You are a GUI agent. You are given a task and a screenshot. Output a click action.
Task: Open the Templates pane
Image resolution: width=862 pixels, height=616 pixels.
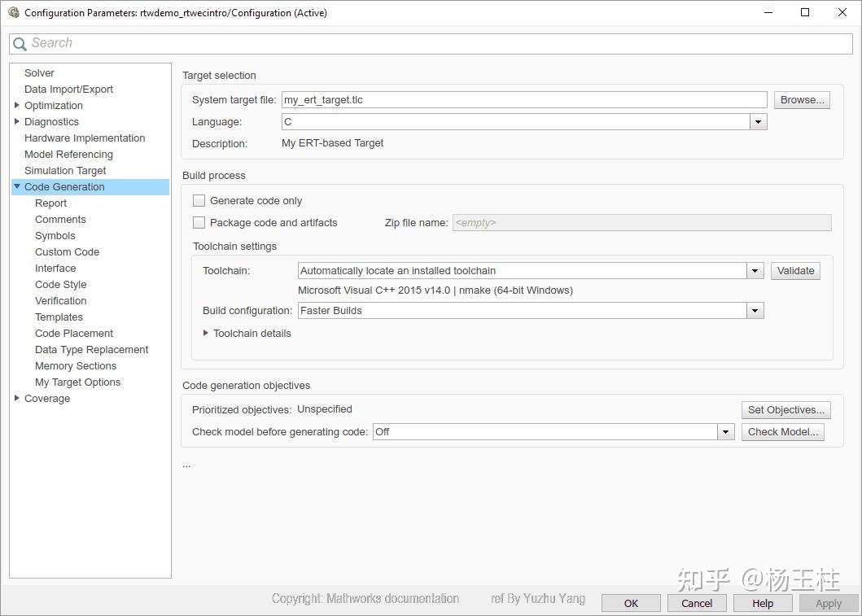pos(59,317)
